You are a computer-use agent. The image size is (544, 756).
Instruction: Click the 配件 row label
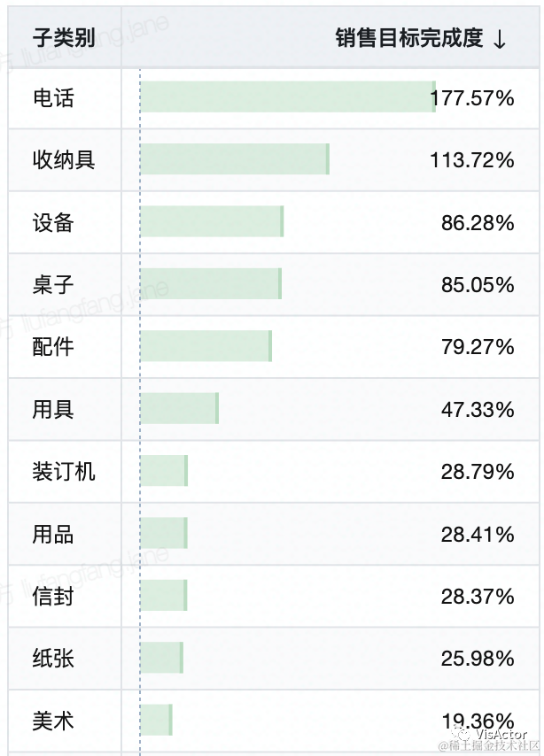pos(53,347)
